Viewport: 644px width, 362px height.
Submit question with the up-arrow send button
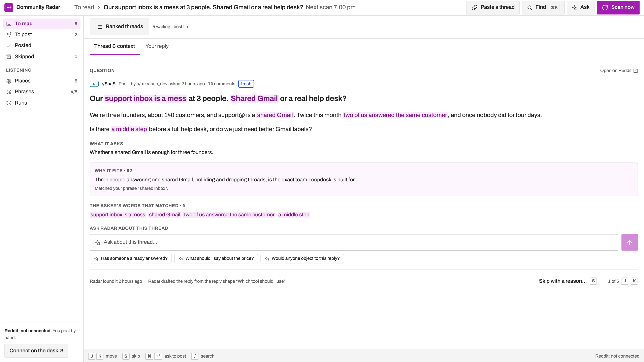(x=630, y=242)
